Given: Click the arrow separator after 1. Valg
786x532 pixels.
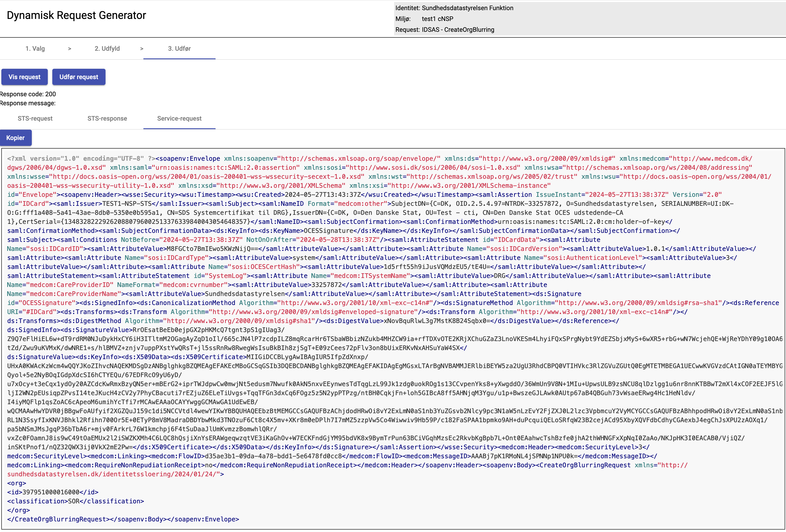Looking at the screenshot, I should (69, 49).
